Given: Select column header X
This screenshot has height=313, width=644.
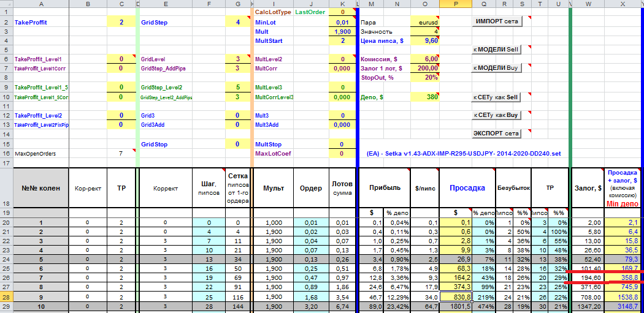Looking at the screenshot, I should coord(623,4).
